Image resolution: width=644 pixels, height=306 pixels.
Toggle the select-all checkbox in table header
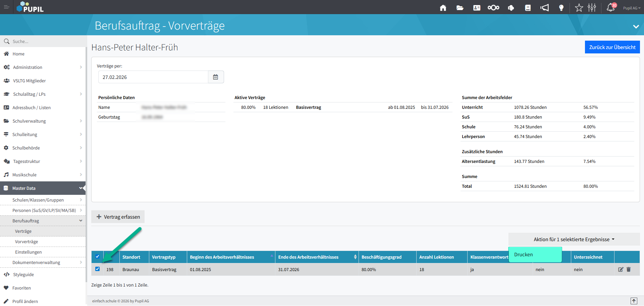tap(98, 257)
